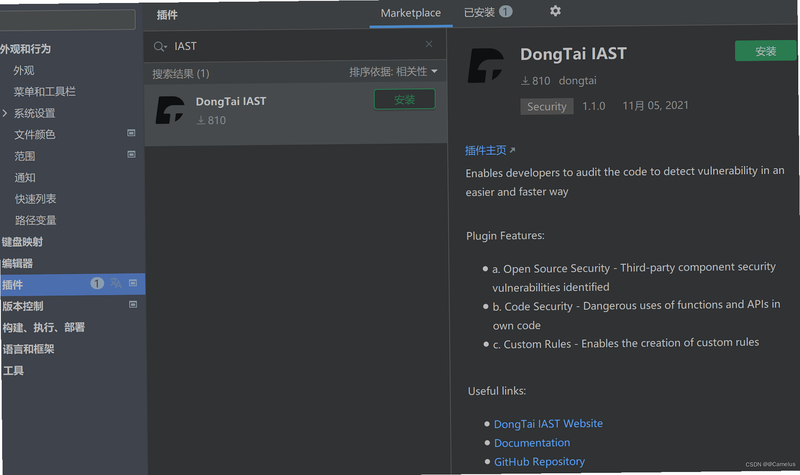Select DongTai IAST logo in results list
Viewport: 800px width, 475px height.
click(x=169, y=110)
